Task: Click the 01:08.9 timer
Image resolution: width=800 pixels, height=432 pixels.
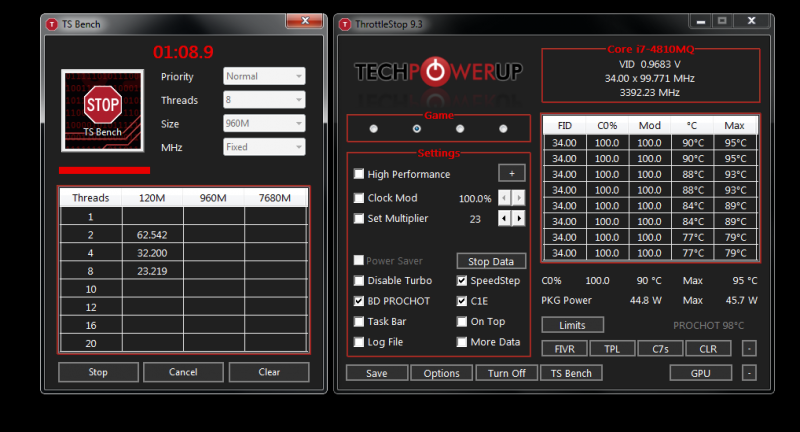Action: point(183,52)
